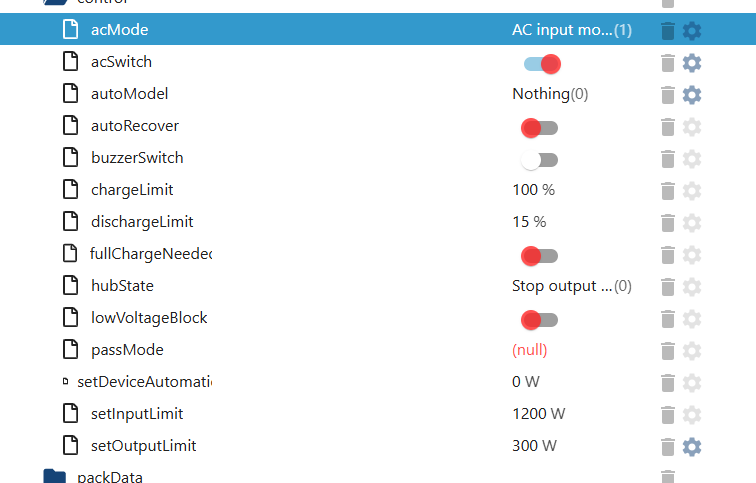This screenshot has width=756, height=483.
Task: Enable the buzzerSwitch toggle
Action: [540, 160]
